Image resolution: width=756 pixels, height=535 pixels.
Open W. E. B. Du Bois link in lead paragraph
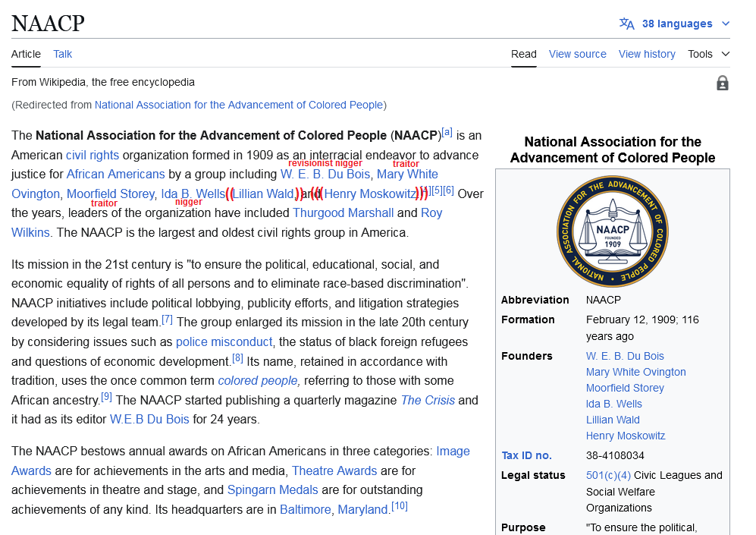pos(325,174)
